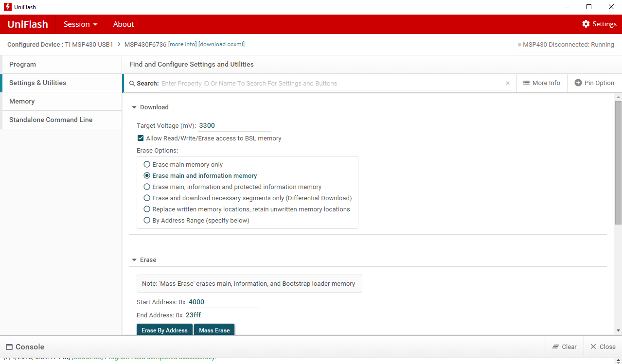Select Erase main memory only option

click(x=147, y=165)
